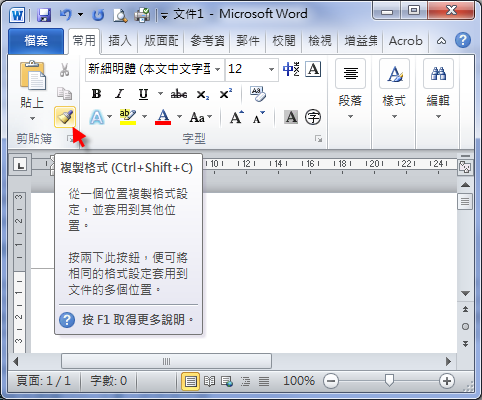
Task: Switch to the References tab
Action: pyautogui.click(x=207, y=41)
